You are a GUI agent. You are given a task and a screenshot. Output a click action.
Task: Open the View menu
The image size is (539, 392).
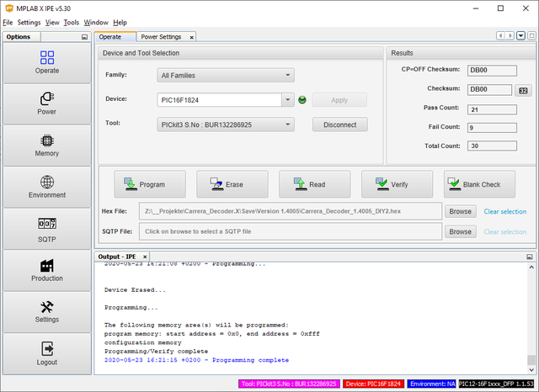pos(52,23)
